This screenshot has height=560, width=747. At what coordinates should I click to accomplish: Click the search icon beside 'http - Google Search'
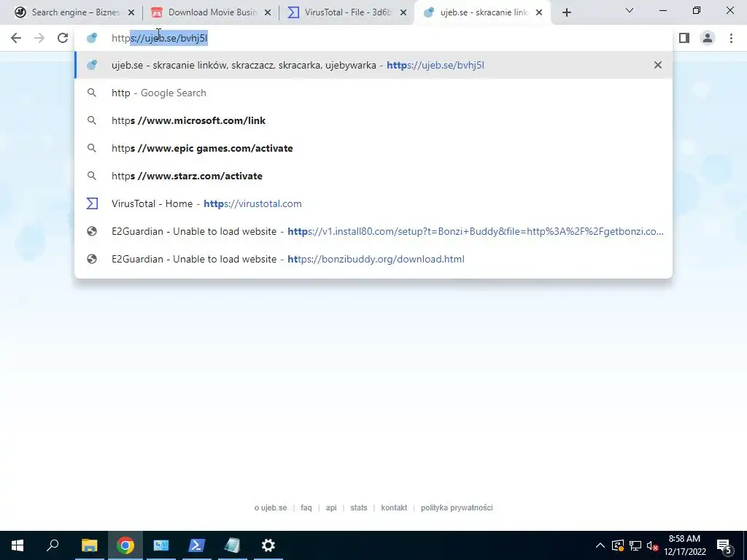[x=92, y=93]
